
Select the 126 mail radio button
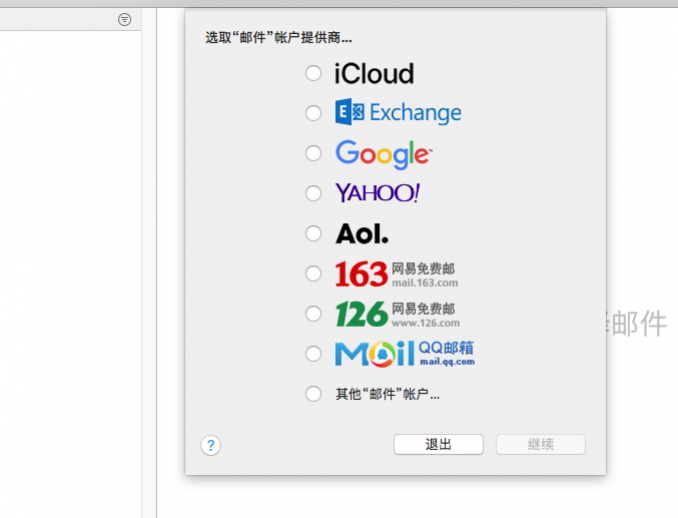tap(313, 313)
